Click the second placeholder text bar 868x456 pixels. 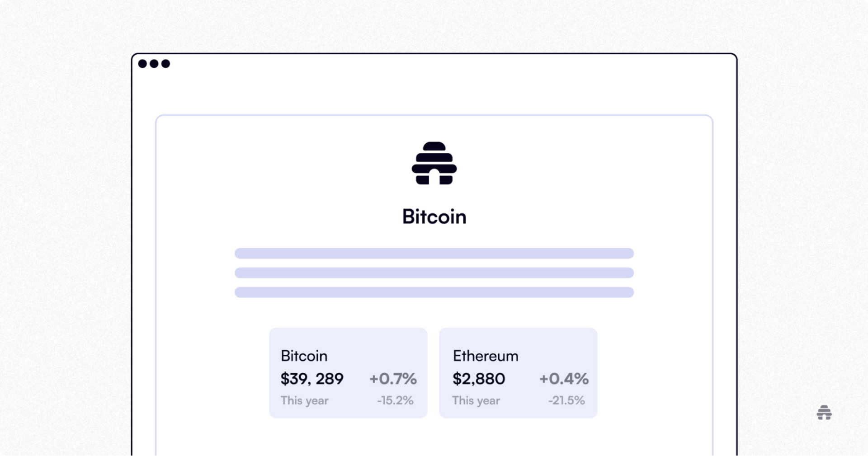(x=434, y=273)
